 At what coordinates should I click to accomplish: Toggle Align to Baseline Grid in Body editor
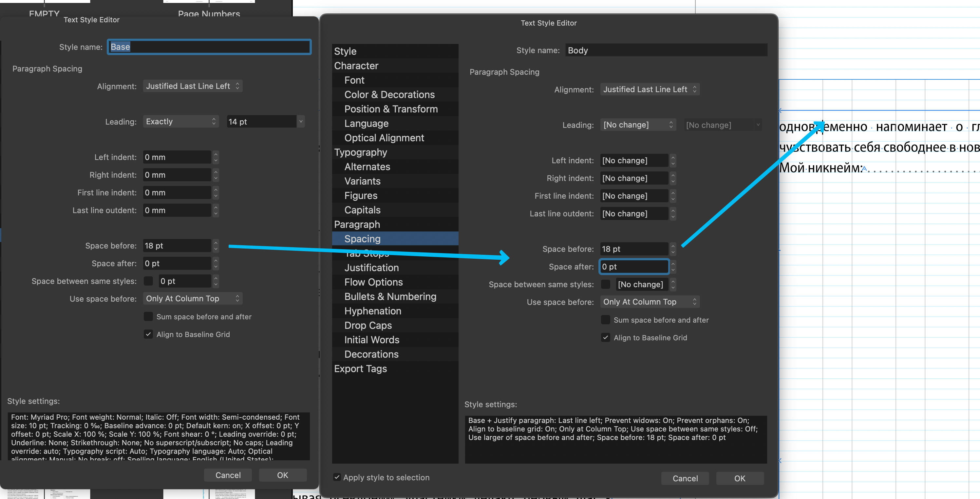[605, 337]
